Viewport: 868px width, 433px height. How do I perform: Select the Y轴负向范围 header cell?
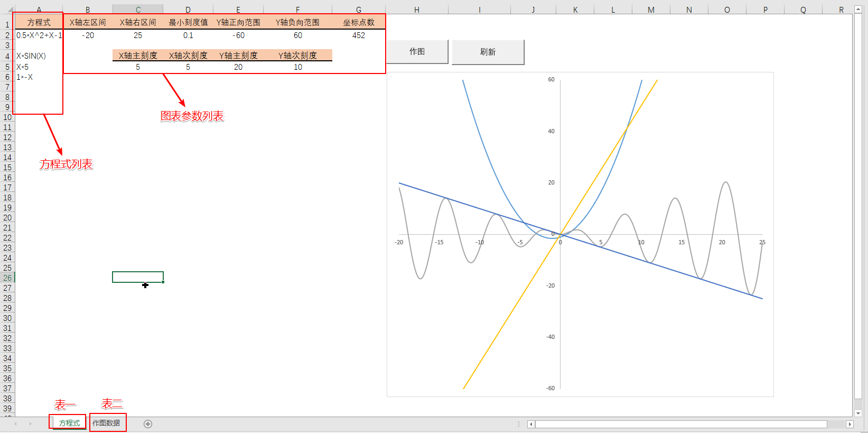(298, 22)
